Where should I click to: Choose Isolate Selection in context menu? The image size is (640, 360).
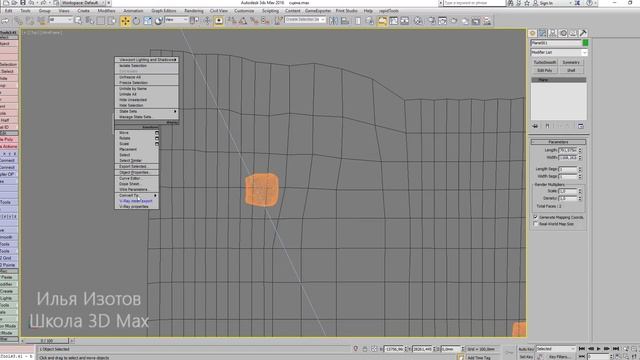147,66
